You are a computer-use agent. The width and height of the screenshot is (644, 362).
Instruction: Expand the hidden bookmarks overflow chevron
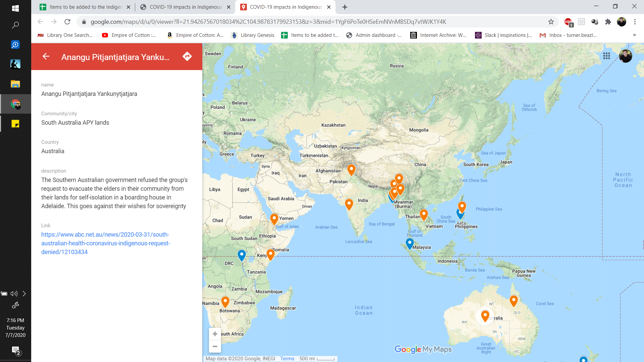634,35
